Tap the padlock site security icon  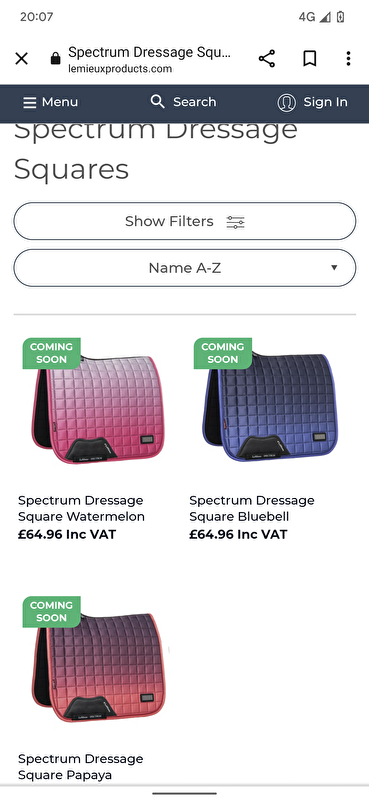point(55,59)
